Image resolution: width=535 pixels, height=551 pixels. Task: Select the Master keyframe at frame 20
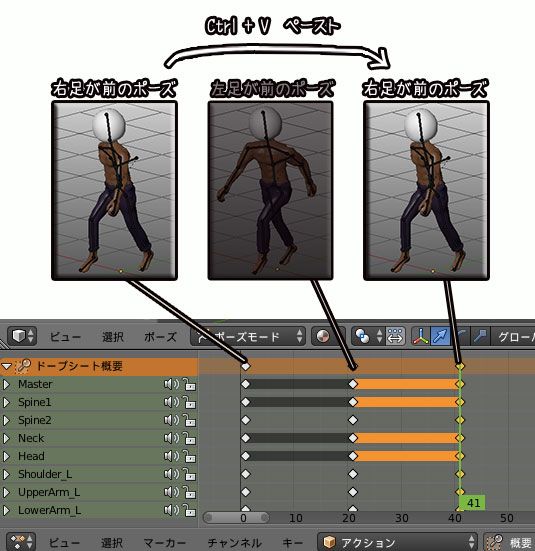(x=353, y=384)
